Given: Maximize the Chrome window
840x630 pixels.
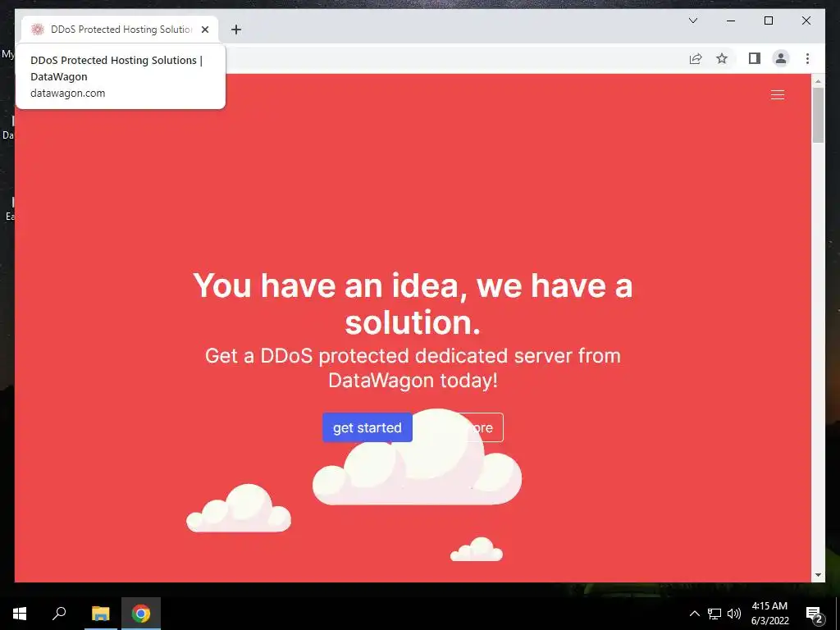Looking at the screenshot, I should tap(768, 21).
